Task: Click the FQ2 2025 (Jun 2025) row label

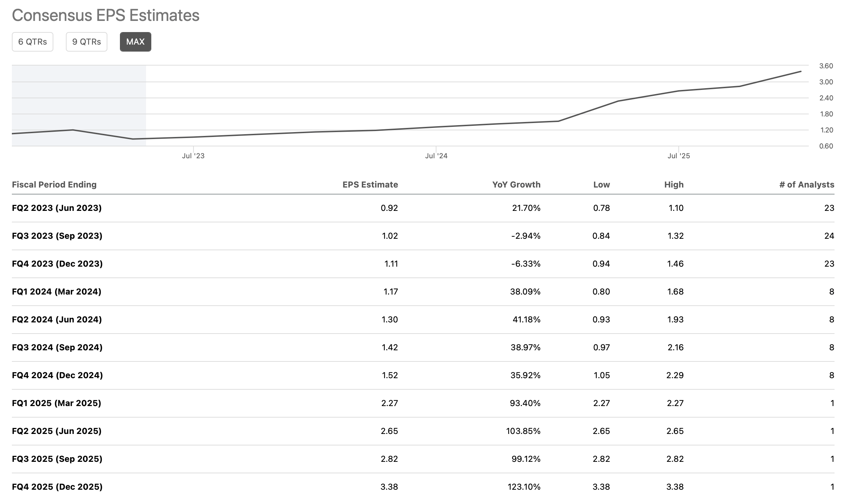Action: coord(57,431)
